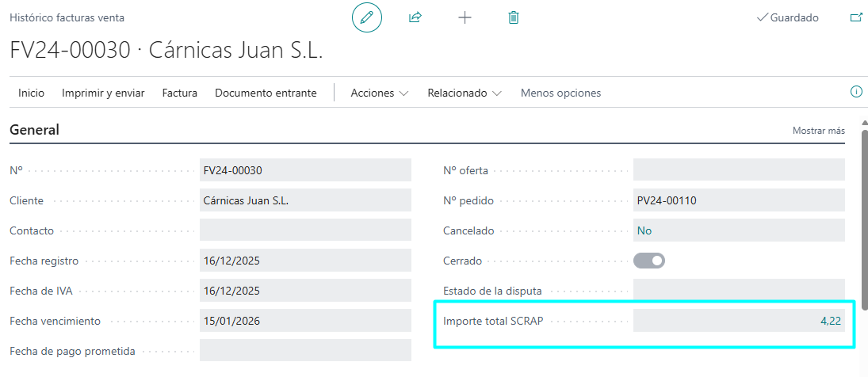The height and width of the screenshot is (377, 868).
Task: Click the Menos opciones button
Action: pyautogui.click(x=560, y=93)
